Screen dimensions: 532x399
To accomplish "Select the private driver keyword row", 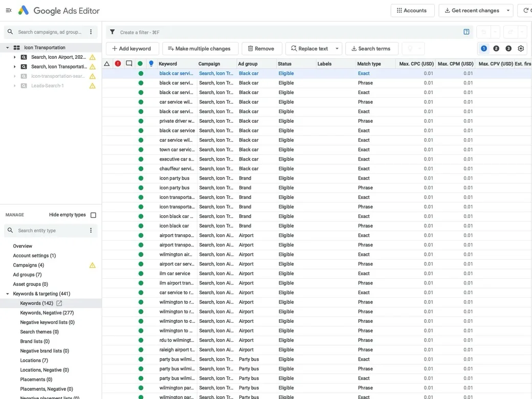I will tap(317, 121).
